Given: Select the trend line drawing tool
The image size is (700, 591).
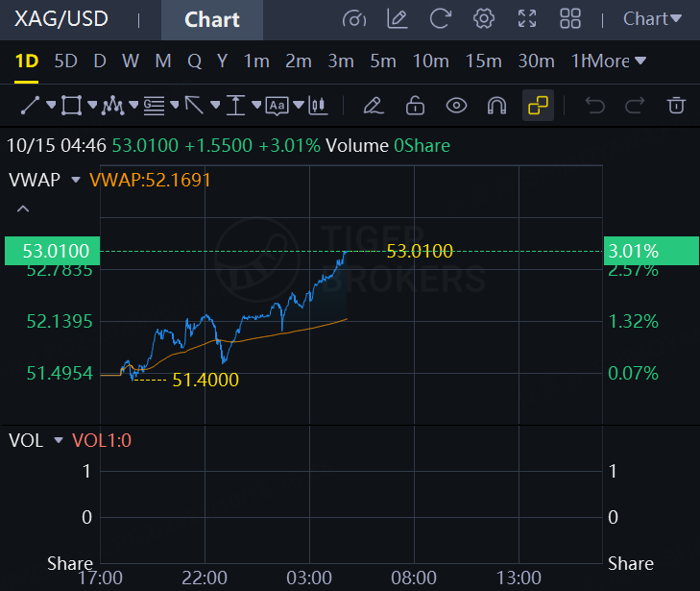Looking at the screenshot, I should tap(31, 106).
